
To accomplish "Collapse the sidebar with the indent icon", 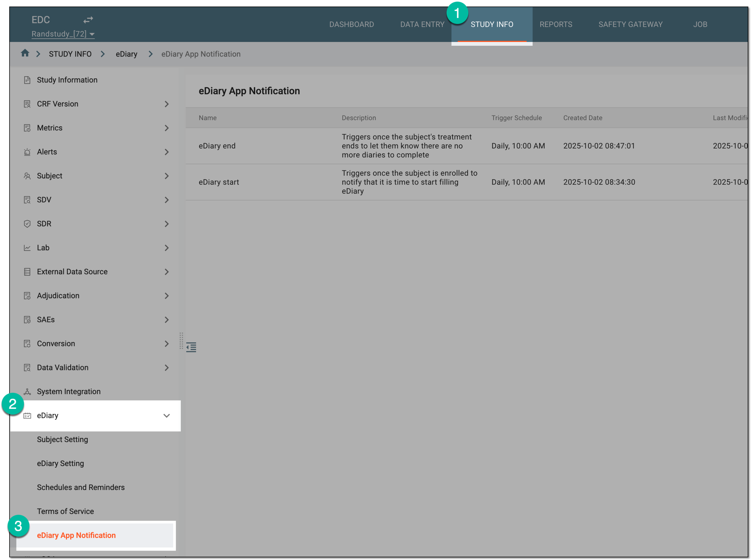I will point(191,347).
